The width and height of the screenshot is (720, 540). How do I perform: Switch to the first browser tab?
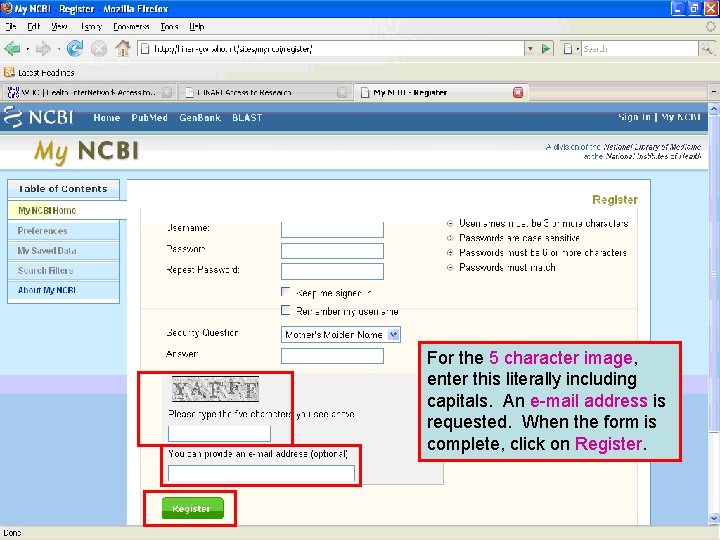point(89,92)
